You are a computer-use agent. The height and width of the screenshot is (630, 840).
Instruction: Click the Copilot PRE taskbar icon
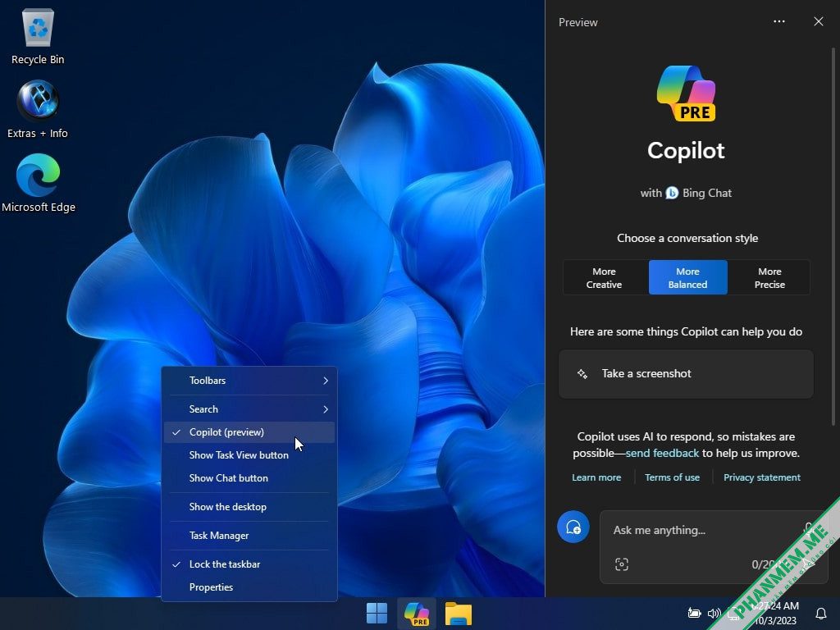tap(417, 614)
